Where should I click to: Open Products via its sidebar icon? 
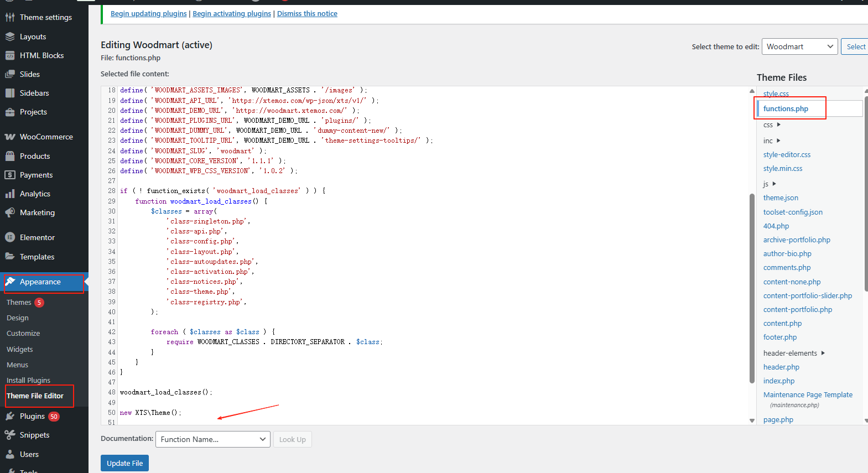pos(10,156)
